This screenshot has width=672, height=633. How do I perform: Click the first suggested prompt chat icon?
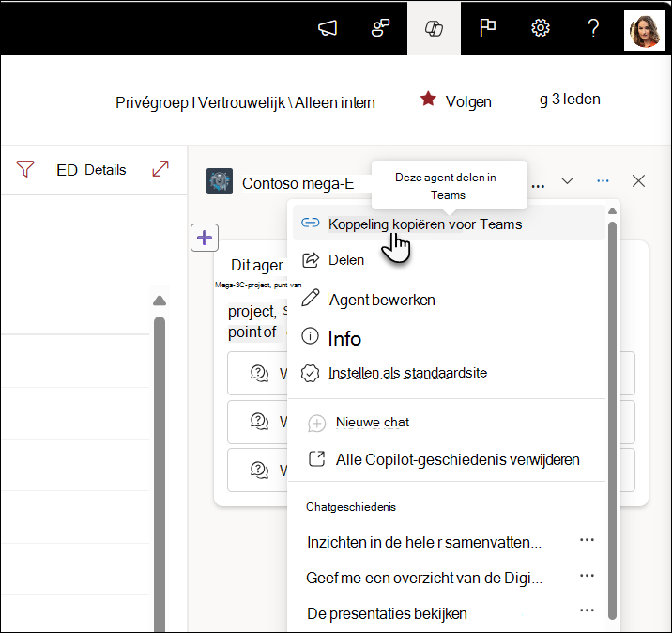pos(259,373)
